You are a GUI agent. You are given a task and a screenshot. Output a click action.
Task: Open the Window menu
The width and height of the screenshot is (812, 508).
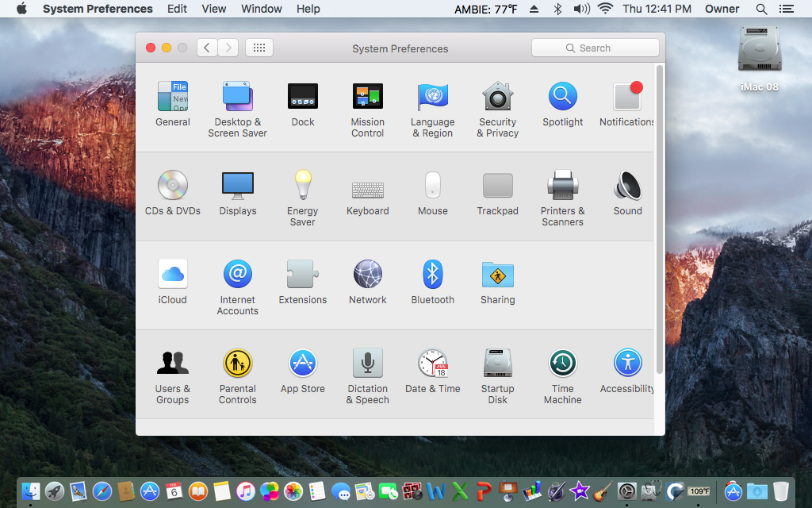(262, 9)
